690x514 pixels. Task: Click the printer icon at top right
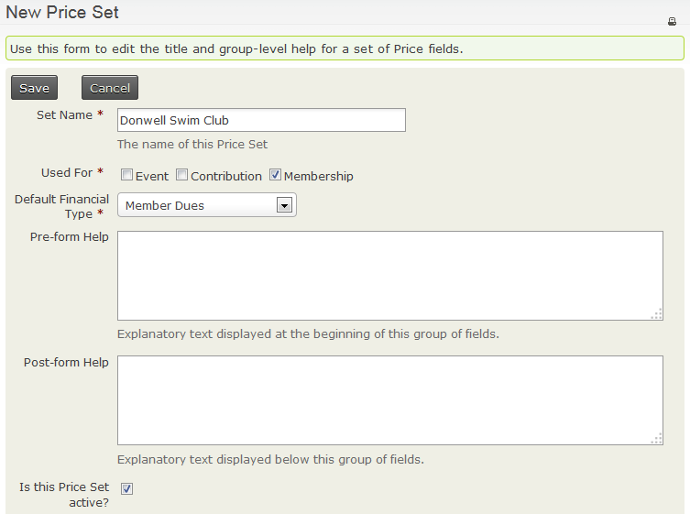point(672,21)
